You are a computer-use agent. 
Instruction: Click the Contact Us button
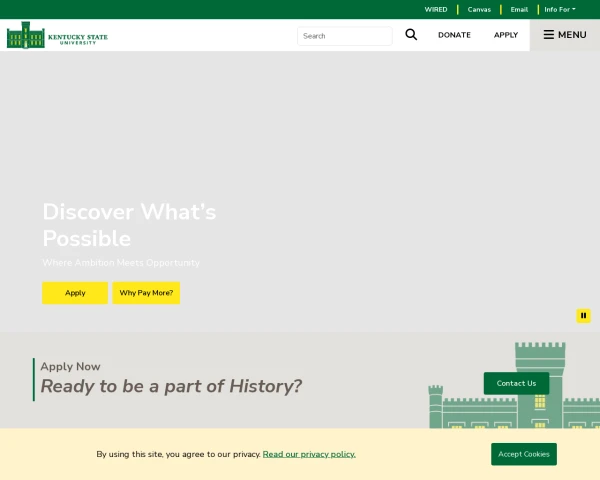click(x=516, y=383)
